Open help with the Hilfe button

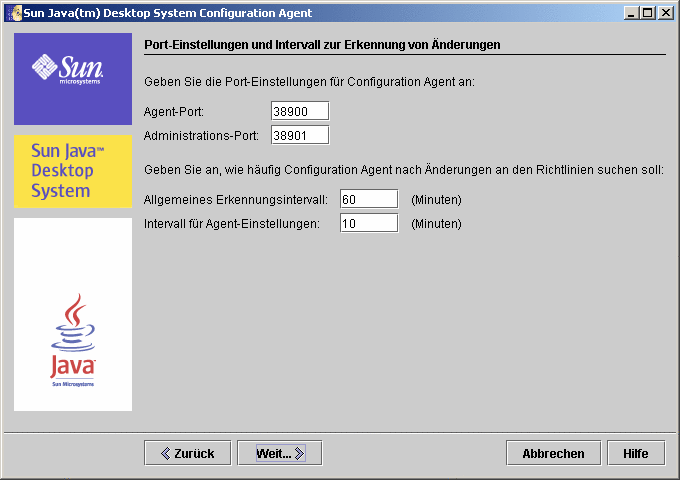pyautogui.click(x=636, y=453)
